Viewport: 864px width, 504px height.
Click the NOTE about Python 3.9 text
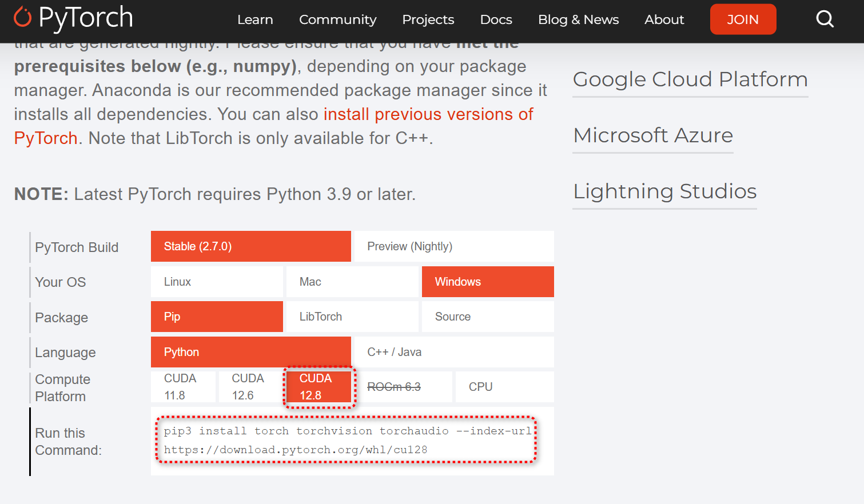click(215, 194)
